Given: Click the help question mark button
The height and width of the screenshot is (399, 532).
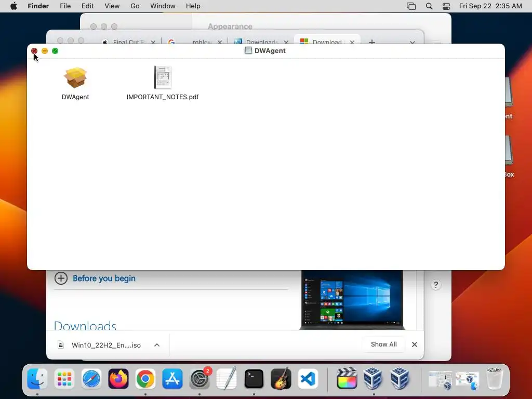Looking at the screenshot, I should pyautogui.click(x=436, y=285).
